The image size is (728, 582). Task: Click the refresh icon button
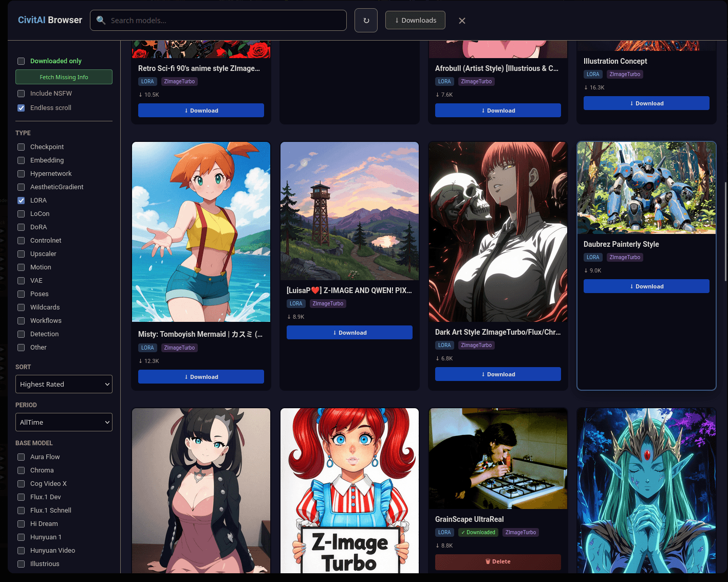pos(366,21)
